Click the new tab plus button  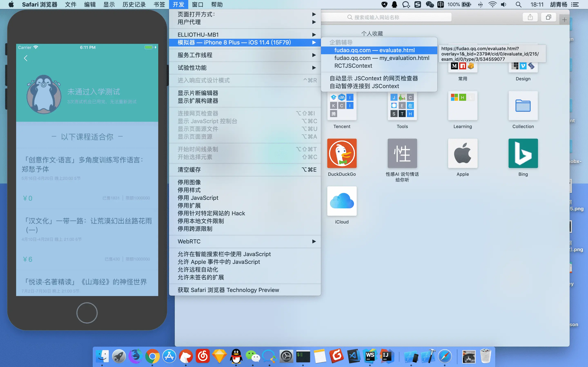click(x=564, y=20)
